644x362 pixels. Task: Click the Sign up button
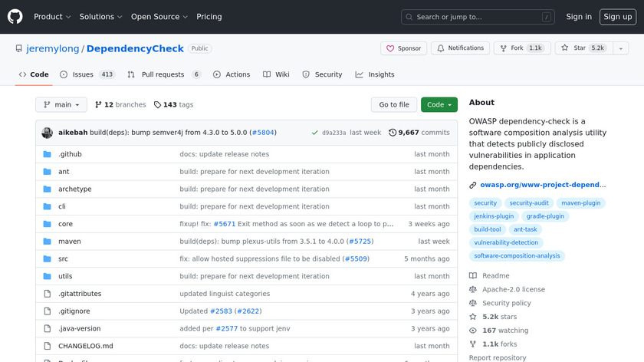coord(618,17)
